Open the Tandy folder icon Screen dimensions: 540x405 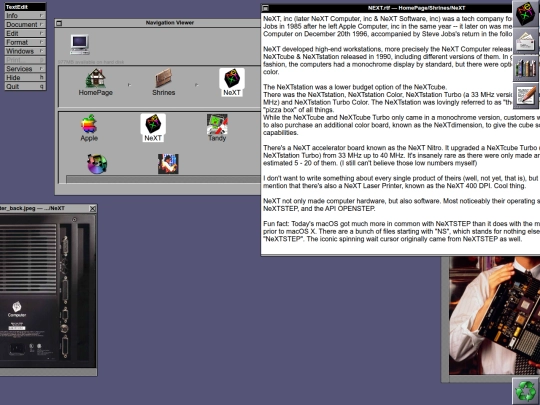(x=217, y=124)
